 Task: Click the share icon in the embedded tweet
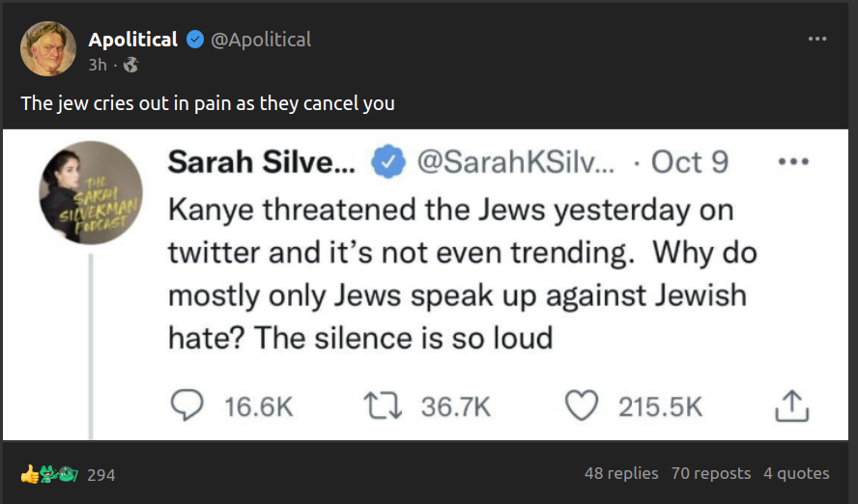coord(790,406)
